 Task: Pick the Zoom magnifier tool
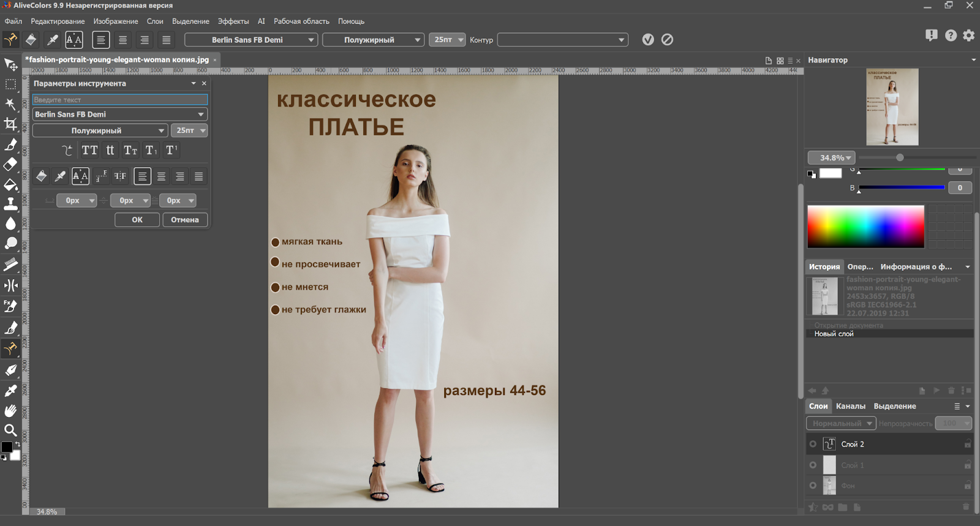(x=10, y=430)
